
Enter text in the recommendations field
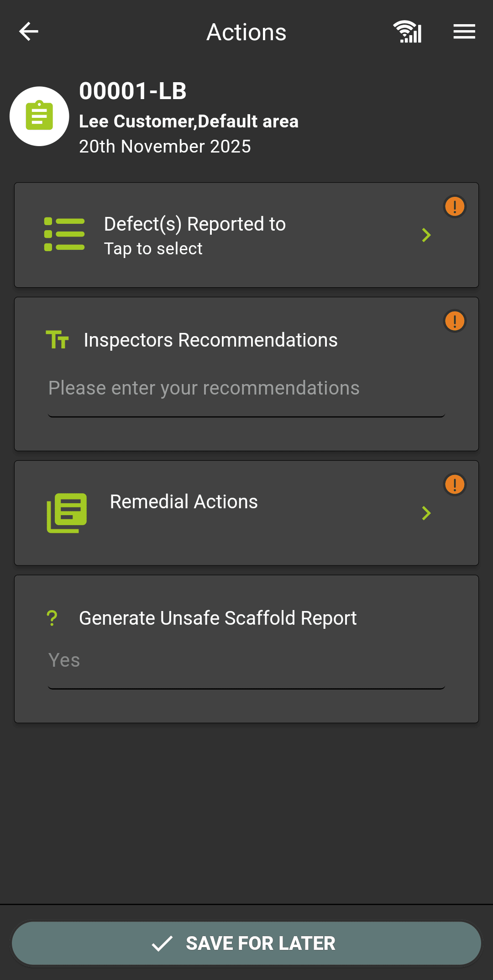point(246,388)
